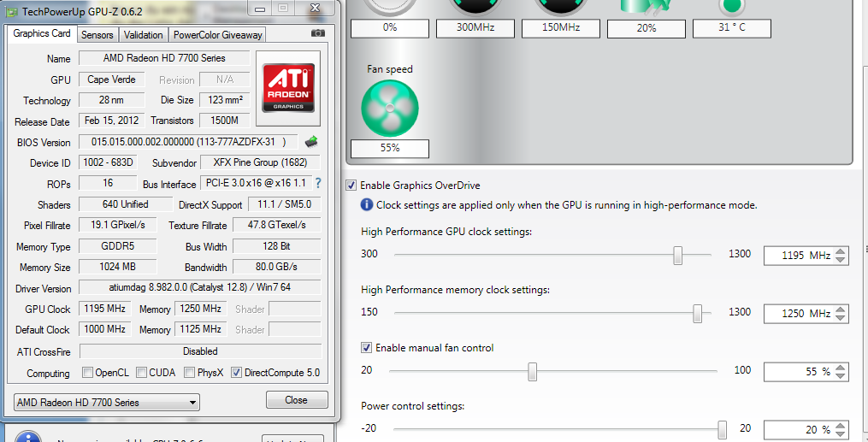The width and height of the screenshot is (868, 442).
Task: Increase power control percent with up arrow
Action: (x=841, y=426)
